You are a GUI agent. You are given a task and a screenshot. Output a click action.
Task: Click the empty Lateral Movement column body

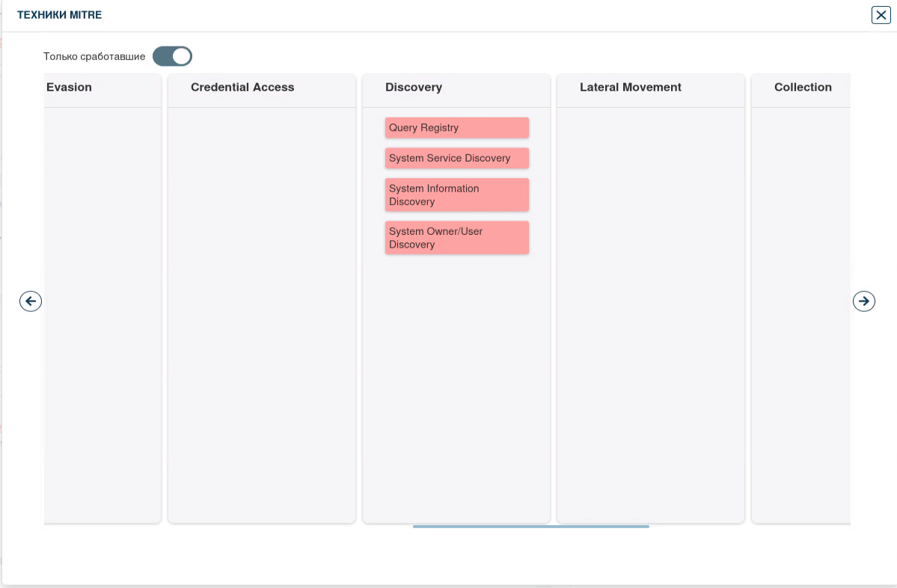click(651, 314)
